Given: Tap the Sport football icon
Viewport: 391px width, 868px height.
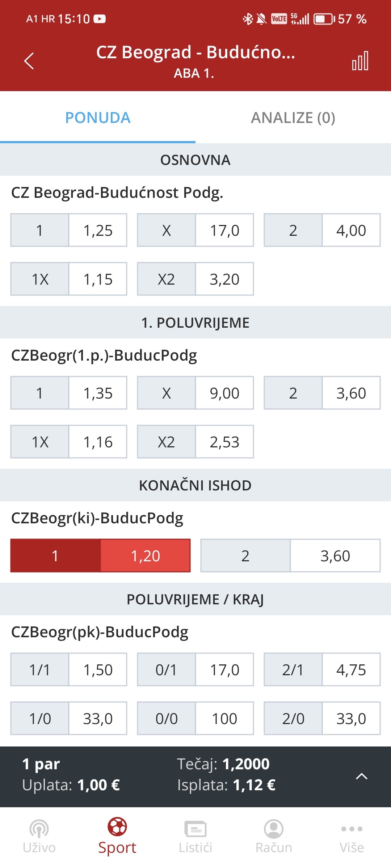Looking at the screenshot, I should point(117,827).
